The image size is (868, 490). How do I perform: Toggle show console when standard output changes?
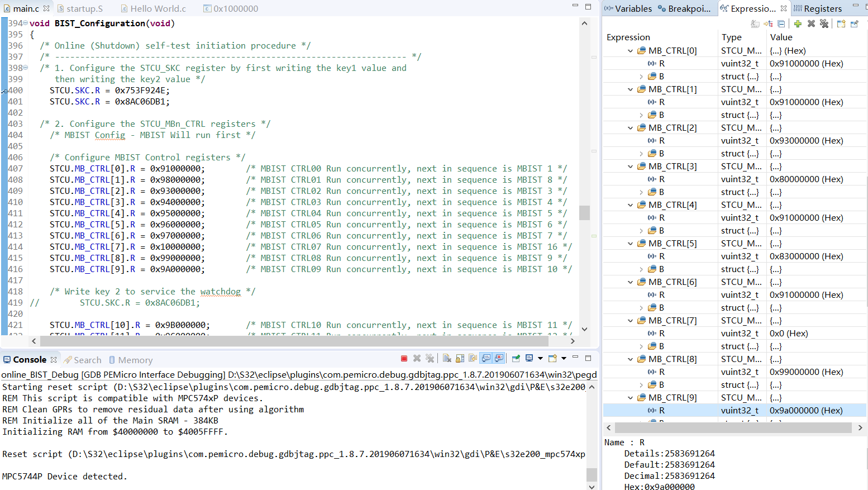tap(486, 359)
